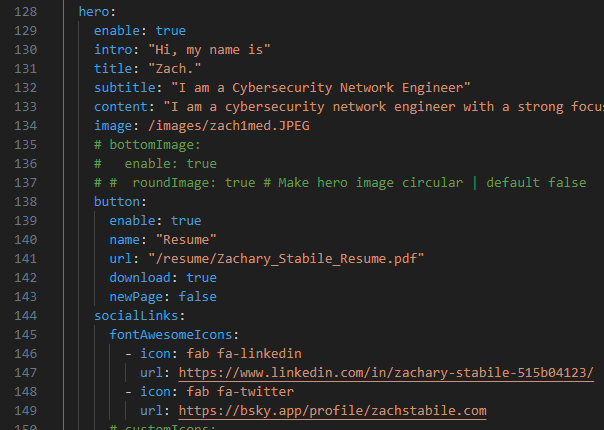Click the Zachary_Stabile_Resume.pdf url string
Viewport: 604px width, 430px height.
point(286,259)
